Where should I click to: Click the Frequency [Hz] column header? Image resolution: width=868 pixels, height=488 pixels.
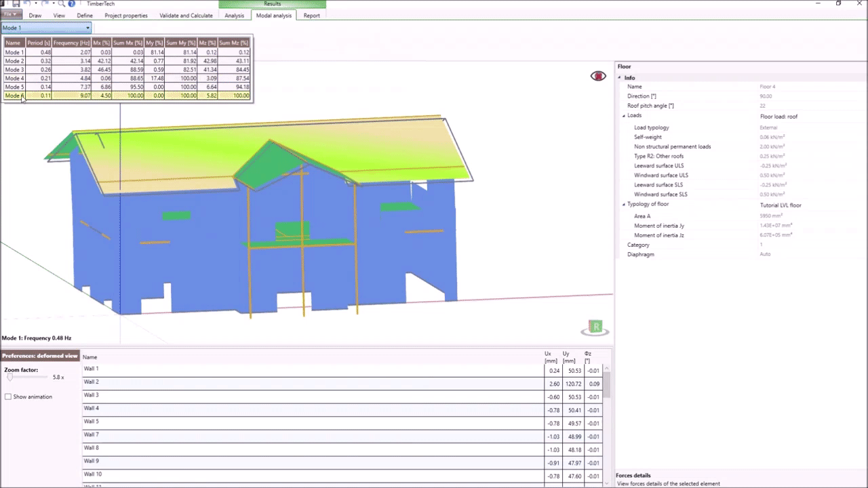coord(71,43)
